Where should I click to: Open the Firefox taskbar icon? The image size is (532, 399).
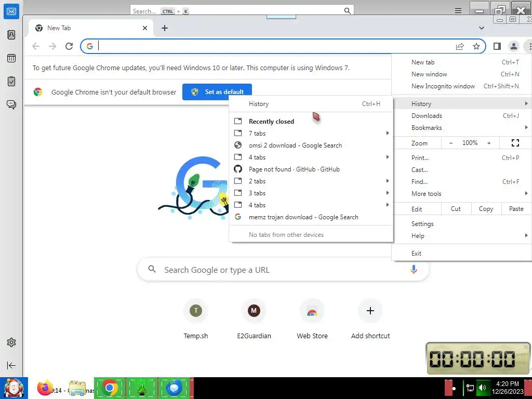(45, 388)
